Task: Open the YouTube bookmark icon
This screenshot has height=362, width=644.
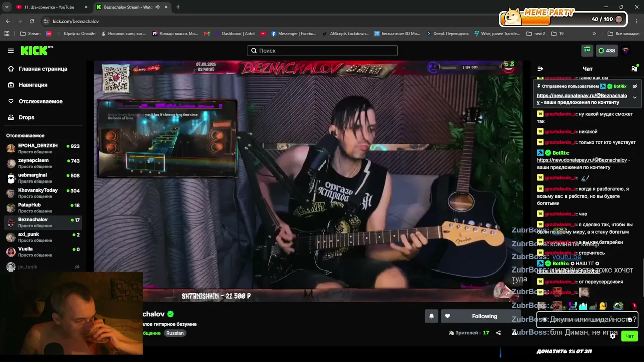Action: [263, 34]
